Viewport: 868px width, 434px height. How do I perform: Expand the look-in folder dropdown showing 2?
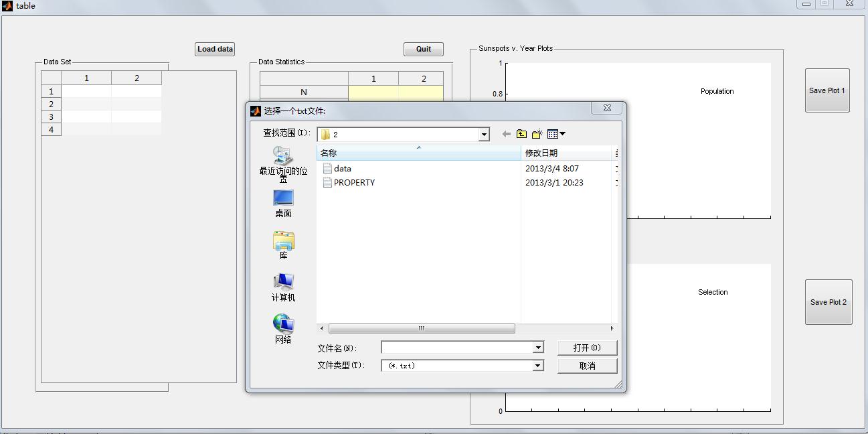(x=484, y=135)
